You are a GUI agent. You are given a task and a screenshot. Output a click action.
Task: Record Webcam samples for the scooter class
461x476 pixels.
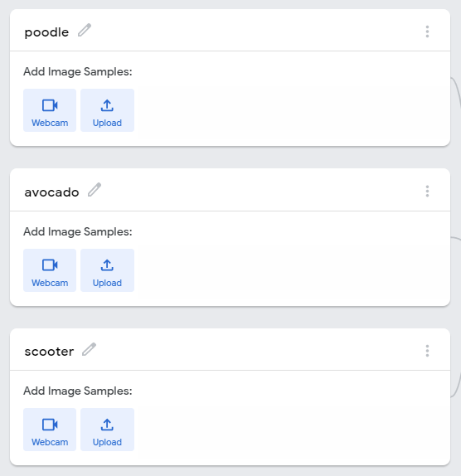pos(50,430)
